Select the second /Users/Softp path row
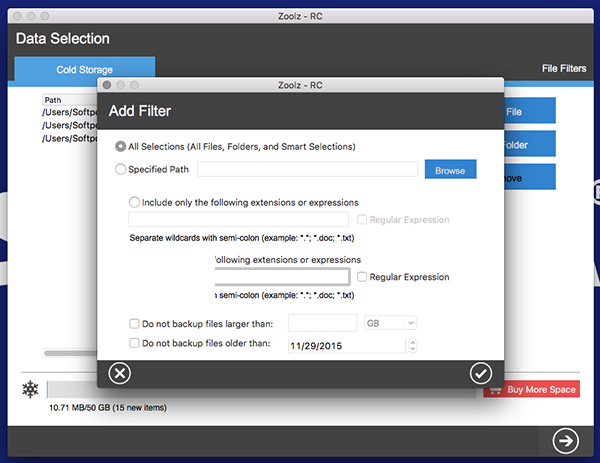Screen dimensions: 600x463 tap(70, 125)
